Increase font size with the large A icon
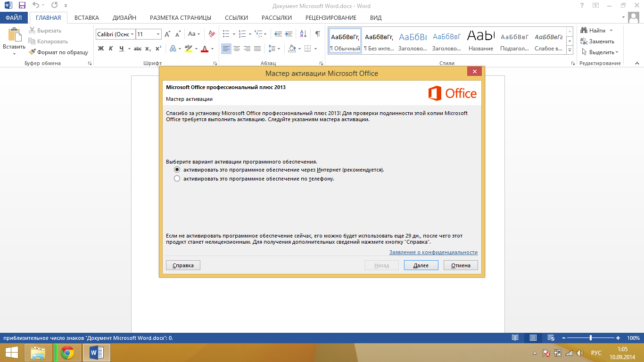Viewport: 644px width, 362px height. [167, 34]
